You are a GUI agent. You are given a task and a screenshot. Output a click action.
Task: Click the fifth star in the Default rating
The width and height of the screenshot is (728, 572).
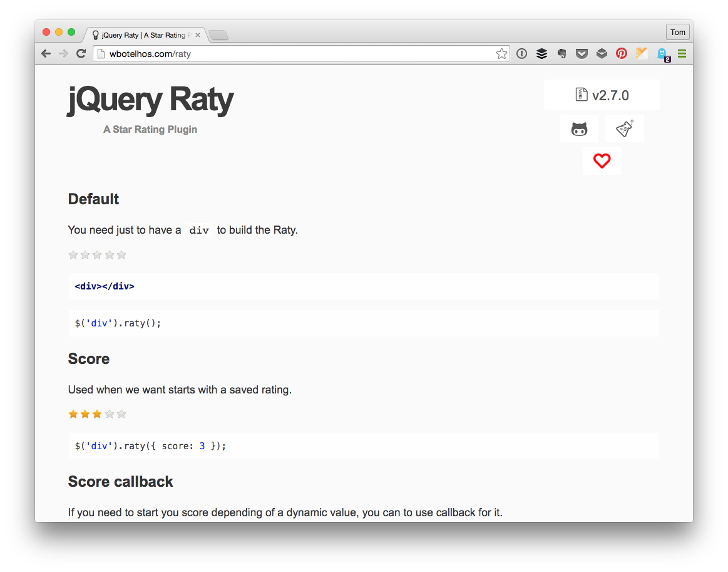[121, 255]
